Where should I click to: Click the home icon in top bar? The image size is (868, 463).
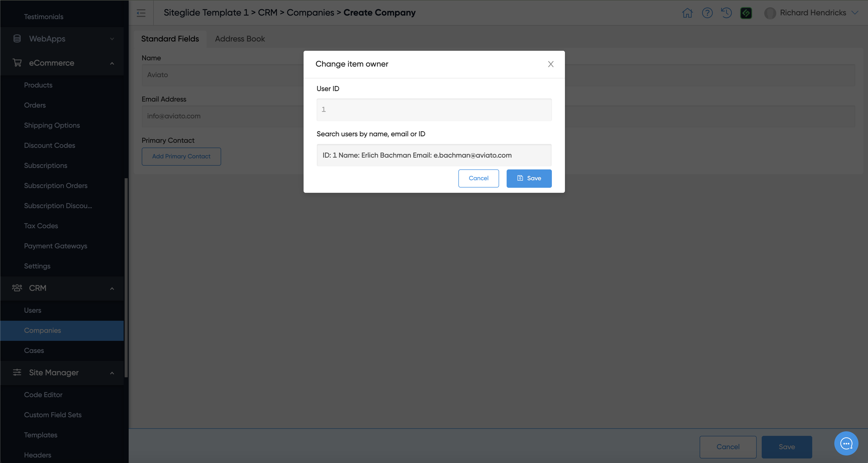[x=687, y=13]
